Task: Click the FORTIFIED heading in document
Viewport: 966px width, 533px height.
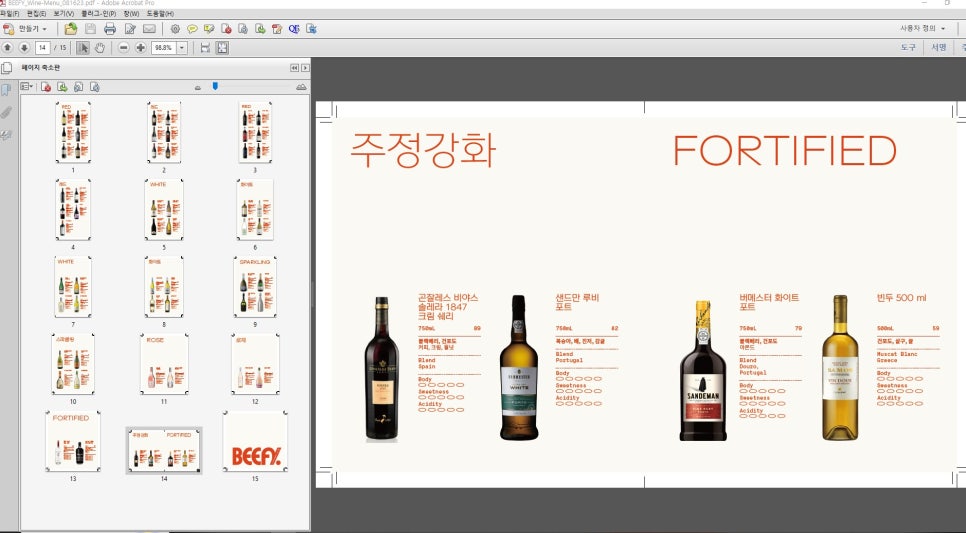Action: click(784, 150)
